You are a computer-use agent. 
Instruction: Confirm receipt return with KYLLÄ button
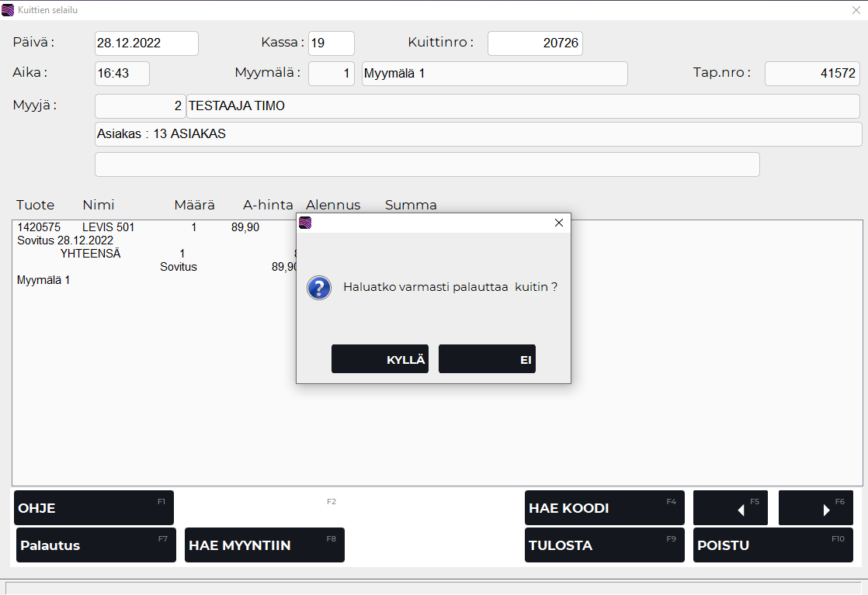380,359
